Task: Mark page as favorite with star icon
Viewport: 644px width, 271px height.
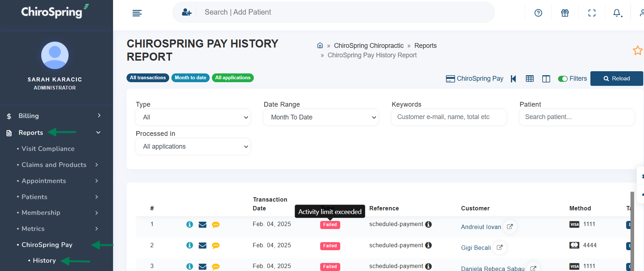Action: pyautogui.click(x=637, y=50)
